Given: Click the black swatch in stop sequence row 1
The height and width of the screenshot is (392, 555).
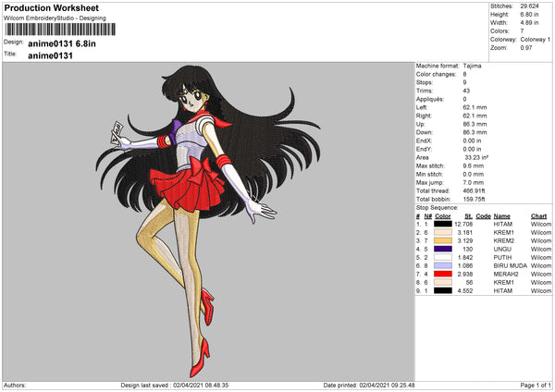Looking at the screenshot, I should [x=443, y=224].
